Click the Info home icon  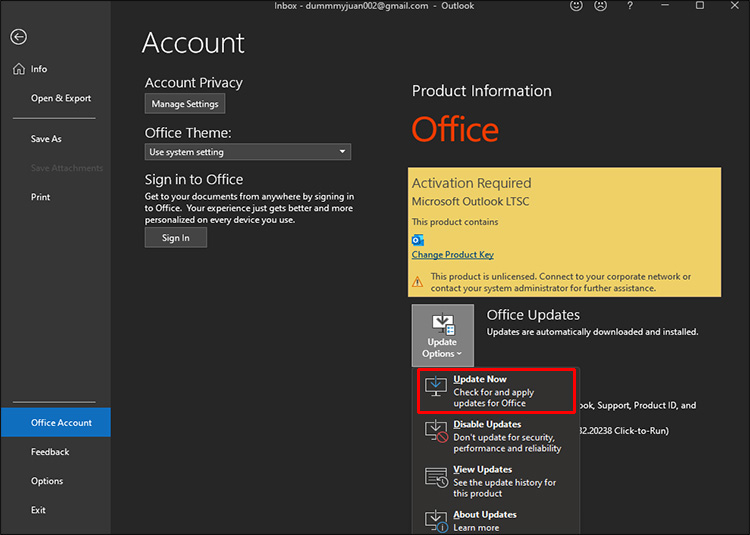click(18, 69)
